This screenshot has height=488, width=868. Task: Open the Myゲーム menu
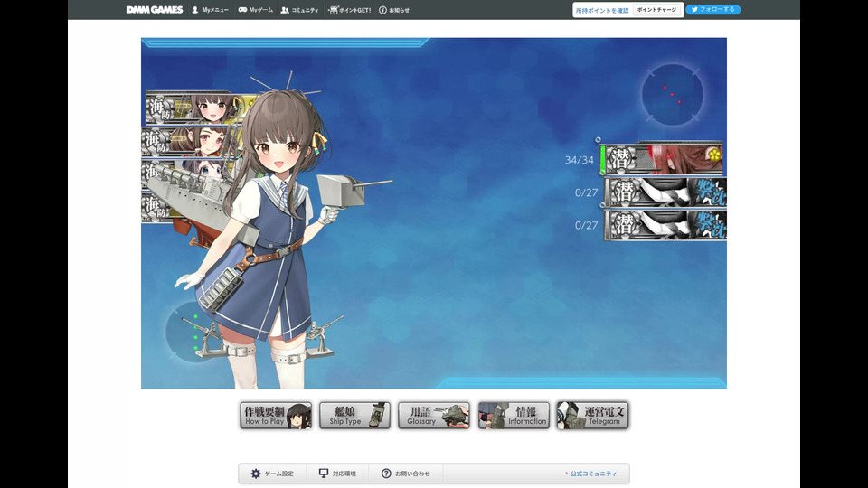(255, 10)
